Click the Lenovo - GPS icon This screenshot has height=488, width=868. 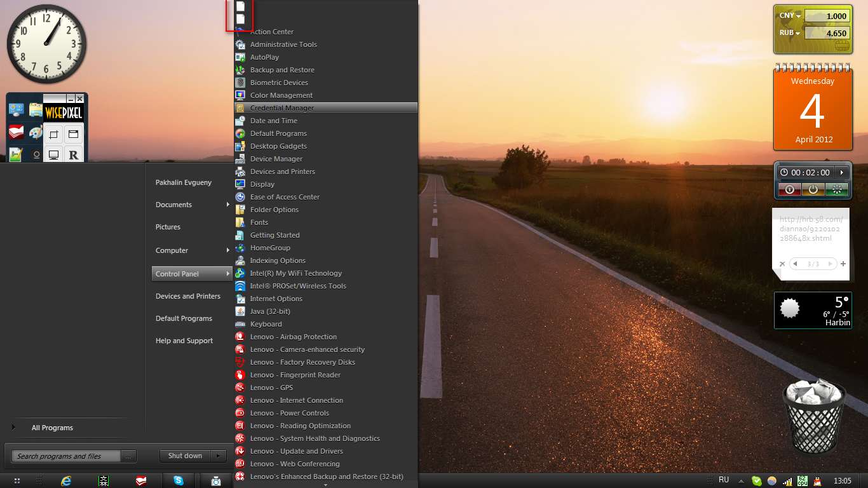click(x=240, y=388)
